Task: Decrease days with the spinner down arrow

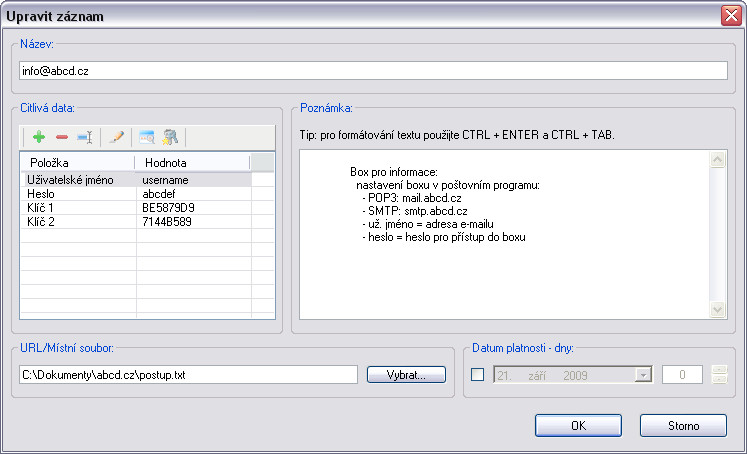Action: pos(719,379)
